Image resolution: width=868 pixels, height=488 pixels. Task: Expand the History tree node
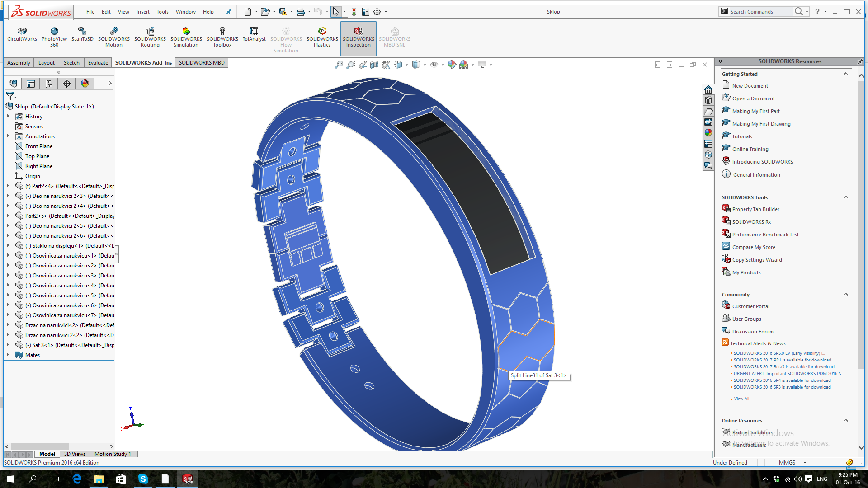[8, 117]
